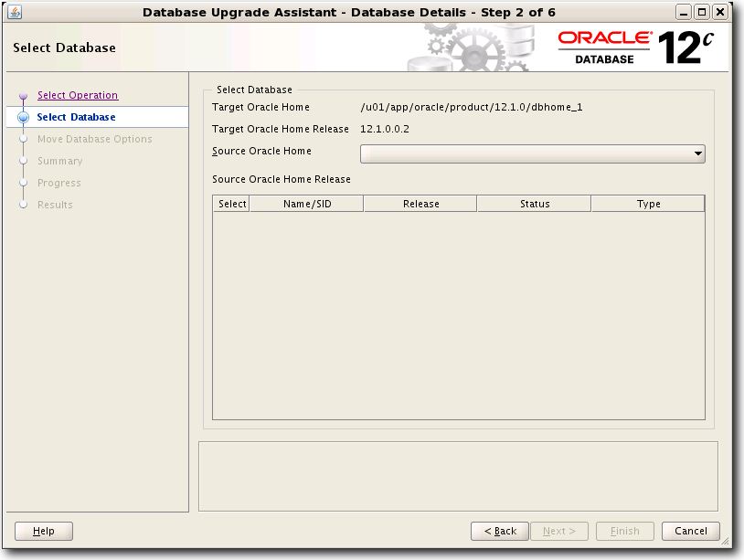
Task: Click the Select Operation step bullet
Action: 24,96
